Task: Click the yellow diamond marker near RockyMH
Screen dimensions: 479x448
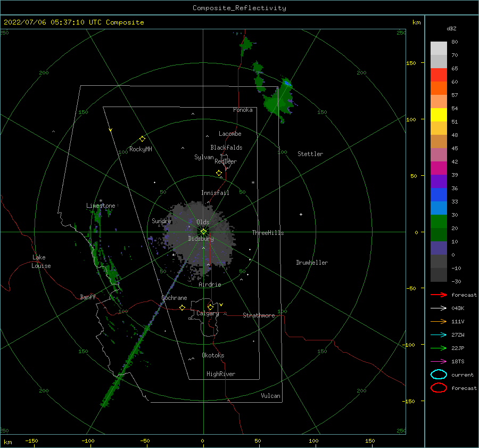Action: click(142, 139)
